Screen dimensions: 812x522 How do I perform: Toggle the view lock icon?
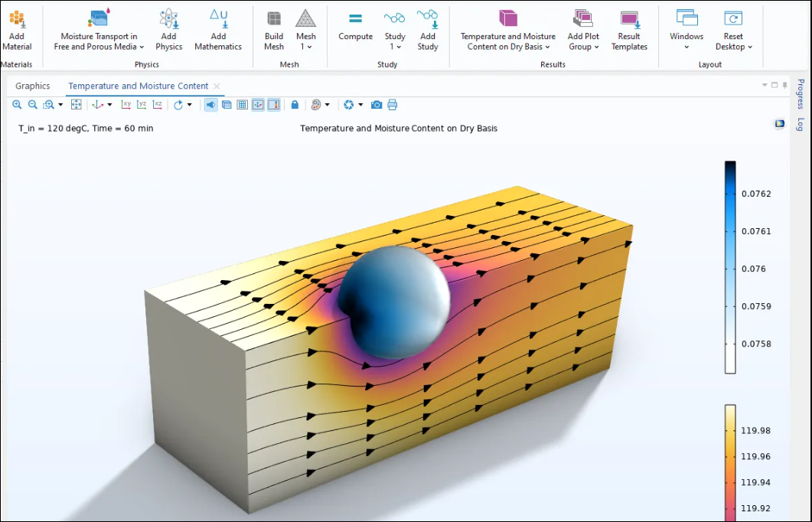[295, 105]
